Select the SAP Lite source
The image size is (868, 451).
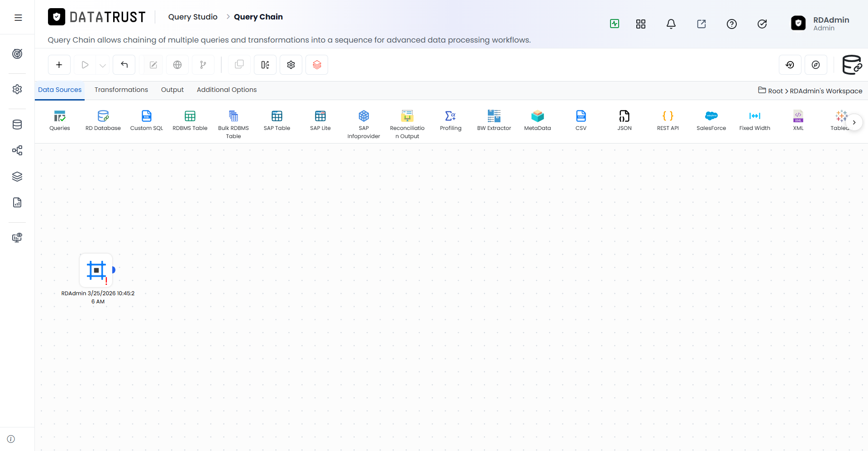(x=320, y=120)
